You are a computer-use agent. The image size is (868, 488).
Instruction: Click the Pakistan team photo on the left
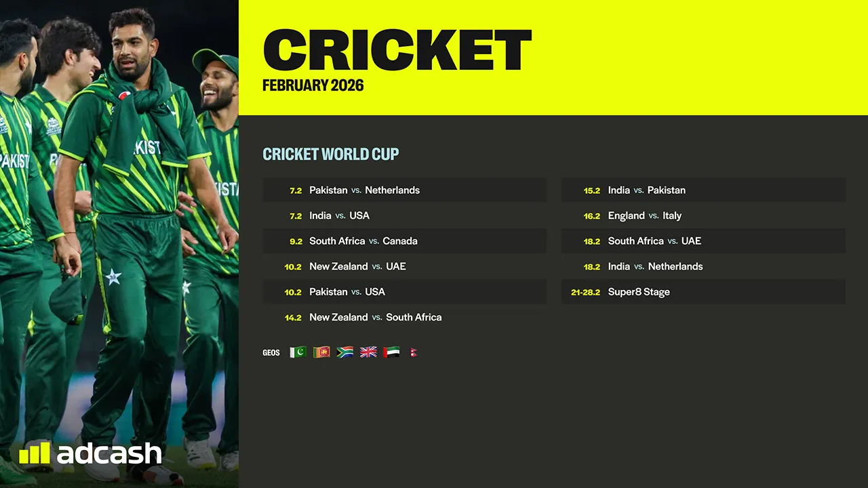pos(119,244)
